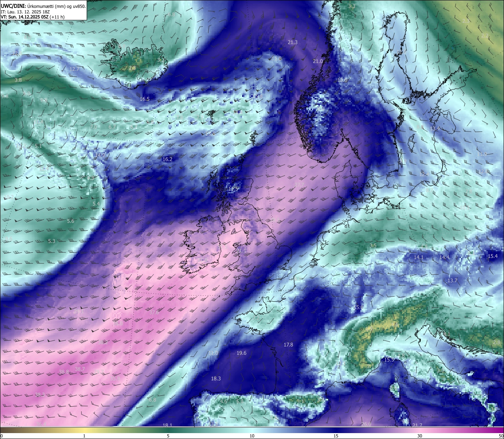
Task: Click the 38.7 value in the pink band
Action: point(80,369)
